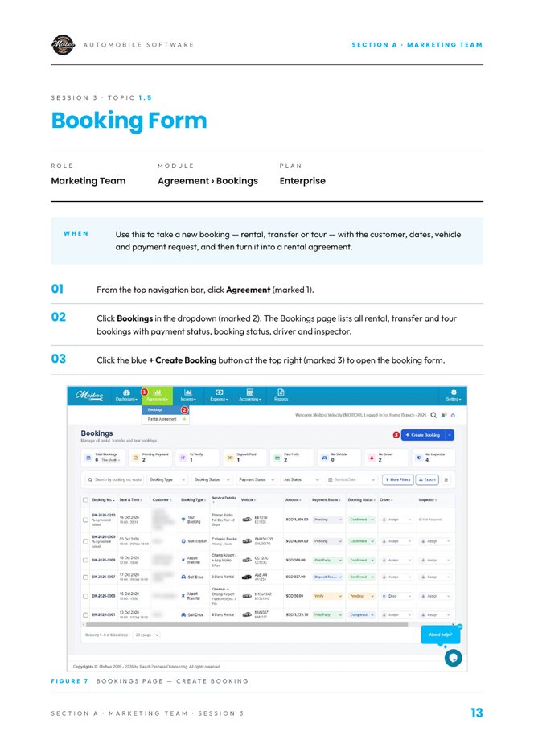The height and width of the screenshot is (756, 534).
Task: Select the checkbox for booking BK-2026-0008
Action: coord(85,561)
